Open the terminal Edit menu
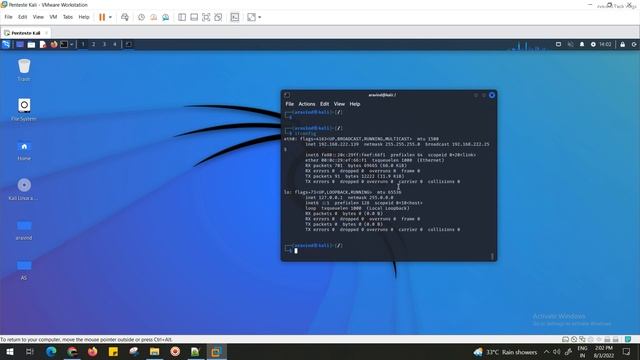The width and height of the screenshot is (640, 360). pyautogui.click(x=324, y=104)
